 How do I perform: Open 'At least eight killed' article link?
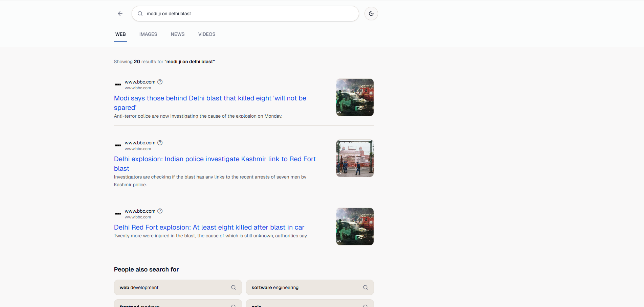coord(209,227)
